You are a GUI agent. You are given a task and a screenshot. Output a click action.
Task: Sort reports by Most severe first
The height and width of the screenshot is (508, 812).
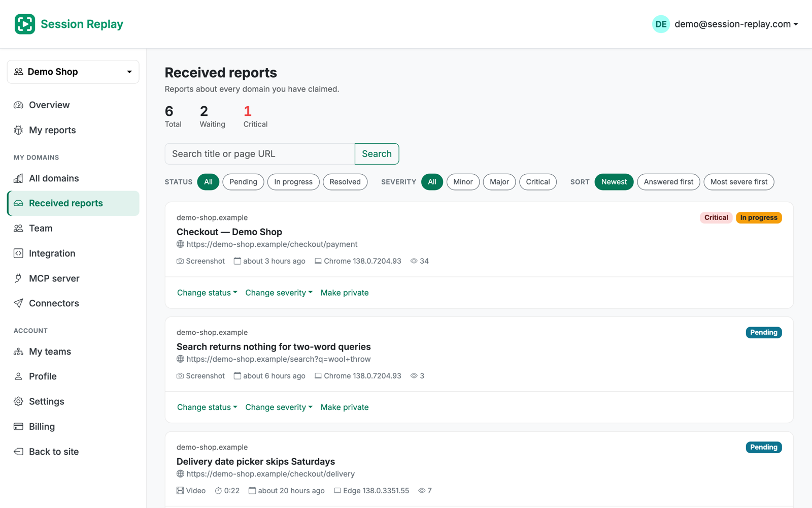click(739, 182)
